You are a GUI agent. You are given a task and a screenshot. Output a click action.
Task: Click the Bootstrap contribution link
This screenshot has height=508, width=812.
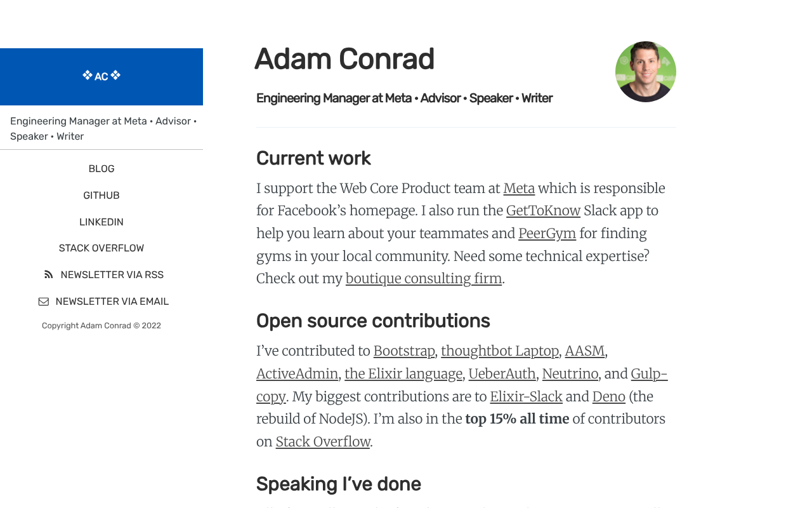pyautogui.click(x=404, y=351)
